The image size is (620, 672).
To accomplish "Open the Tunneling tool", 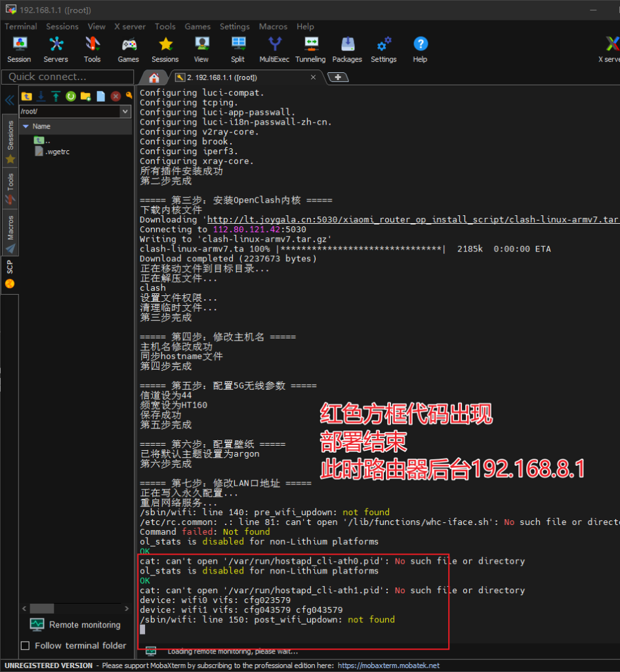I will tap(310, 49).
